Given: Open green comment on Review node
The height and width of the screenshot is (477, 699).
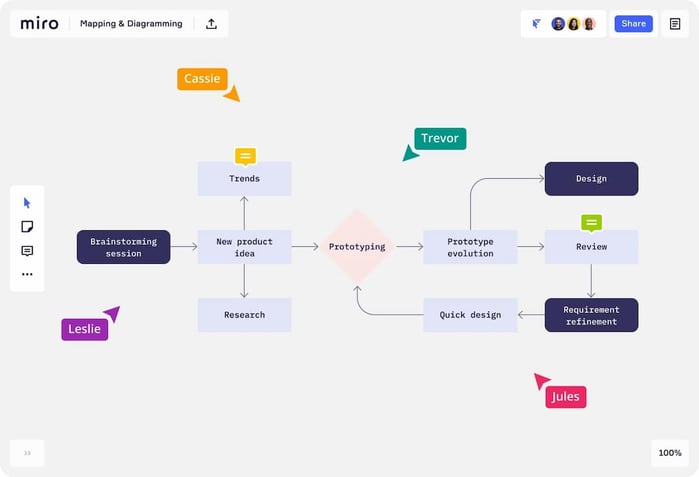Looking at the screenshot, I should pyautogui.click(x=591, y=222).
